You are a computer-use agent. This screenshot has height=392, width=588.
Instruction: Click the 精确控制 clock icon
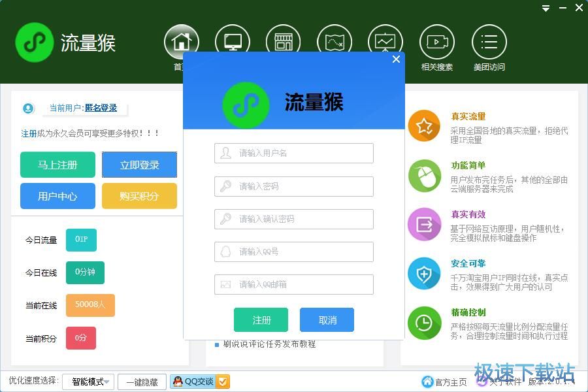pyautogui.click(x=425, y=323)
